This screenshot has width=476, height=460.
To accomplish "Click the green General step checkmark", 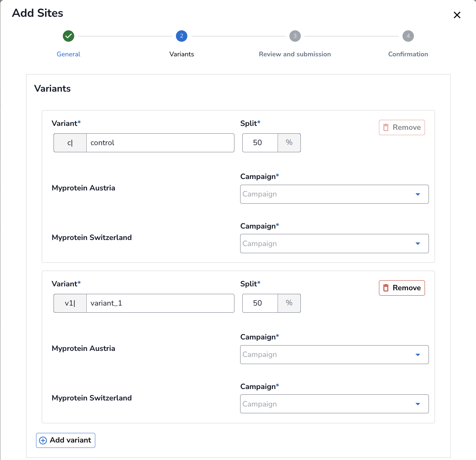I will (69, 36).
